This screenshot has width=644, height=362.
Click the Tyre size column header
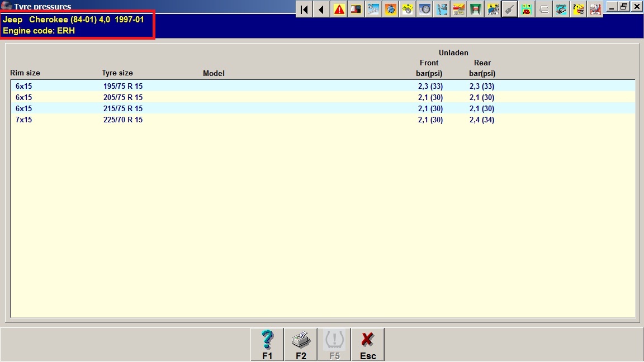[117, 73]
